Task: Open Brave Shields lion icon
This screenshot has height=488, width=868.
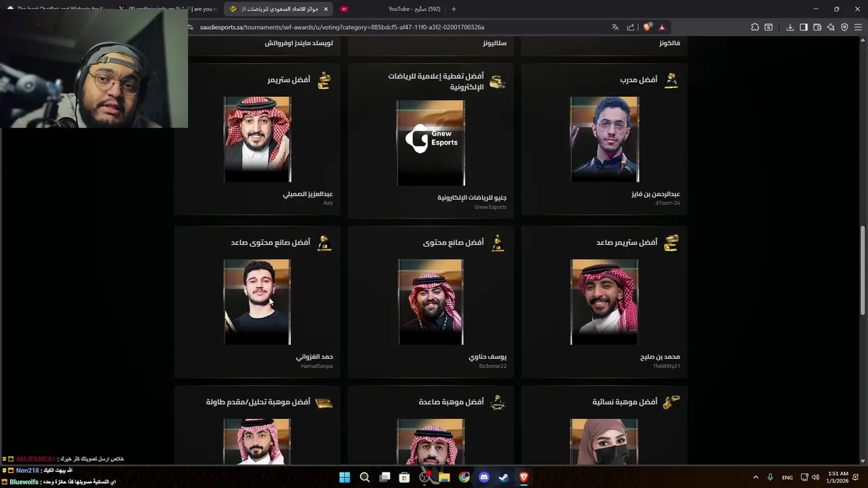Action: [647, 27]
